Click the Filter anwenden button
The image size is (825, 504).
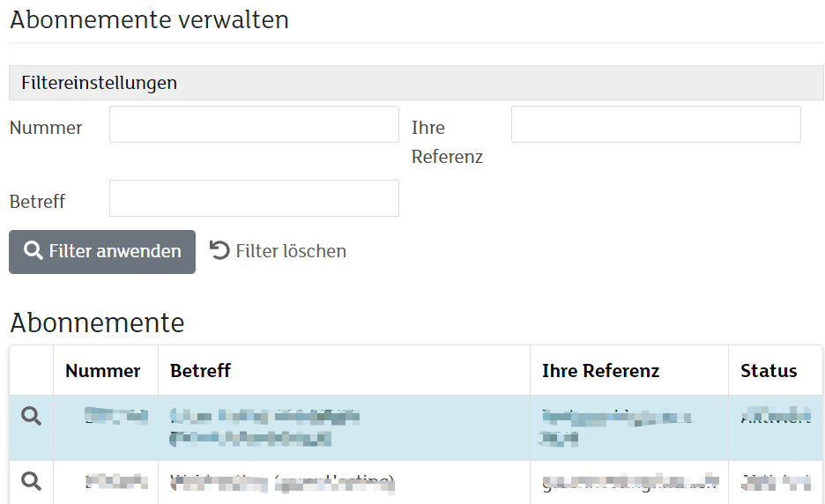102,251
